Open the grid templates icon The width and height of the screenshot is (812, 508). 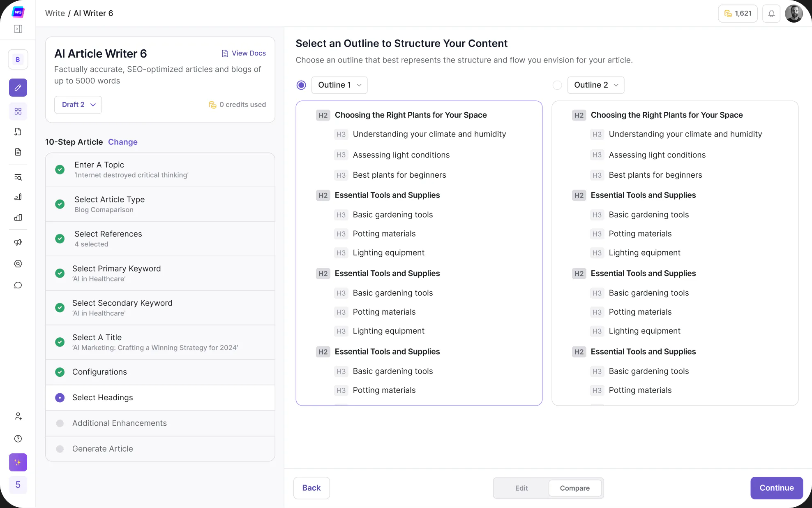click(x=18, y=111)
